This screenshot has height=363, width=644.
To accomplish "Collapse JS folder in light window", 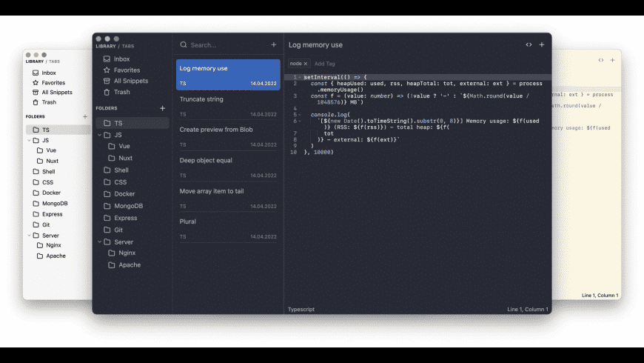I will (29, 141).
